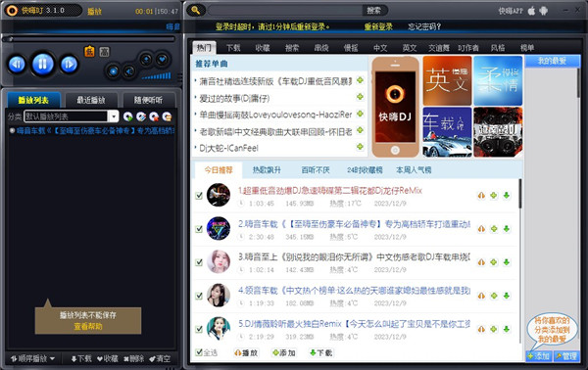Adjust the volume level bar
Screen dimensions: 588x370
point(157,76)
